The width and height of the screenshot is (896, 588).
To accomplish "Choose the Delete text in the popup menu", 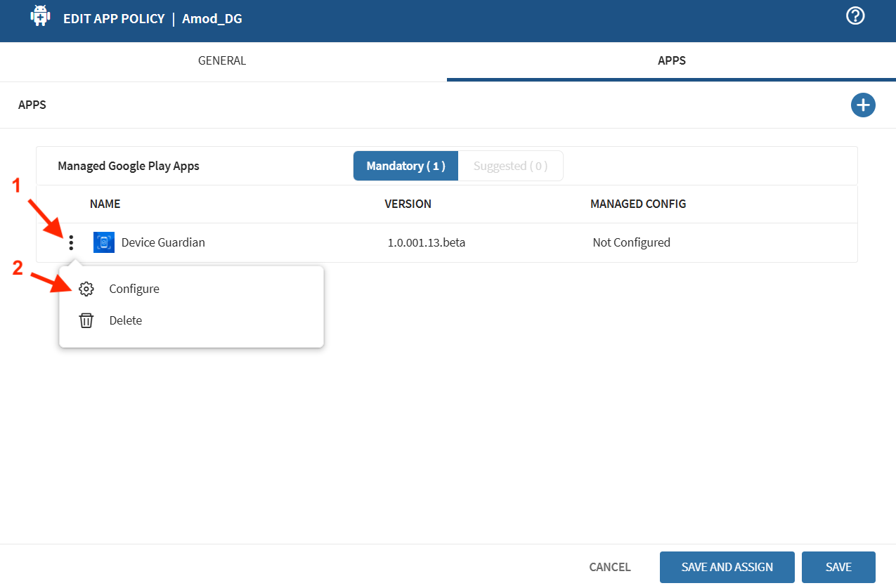I will pos(126,320).
